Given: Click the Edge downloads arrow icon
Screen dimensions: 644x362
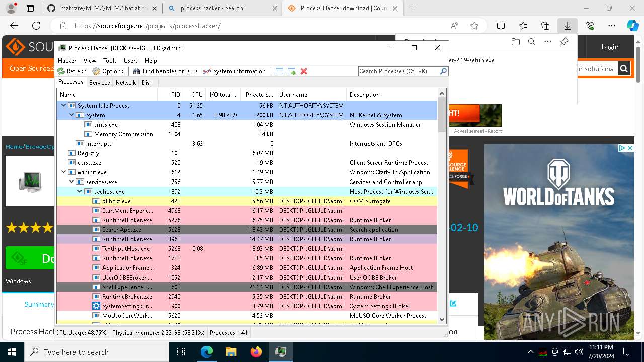Looking at the screenshot, I should [x=567, y=26].
